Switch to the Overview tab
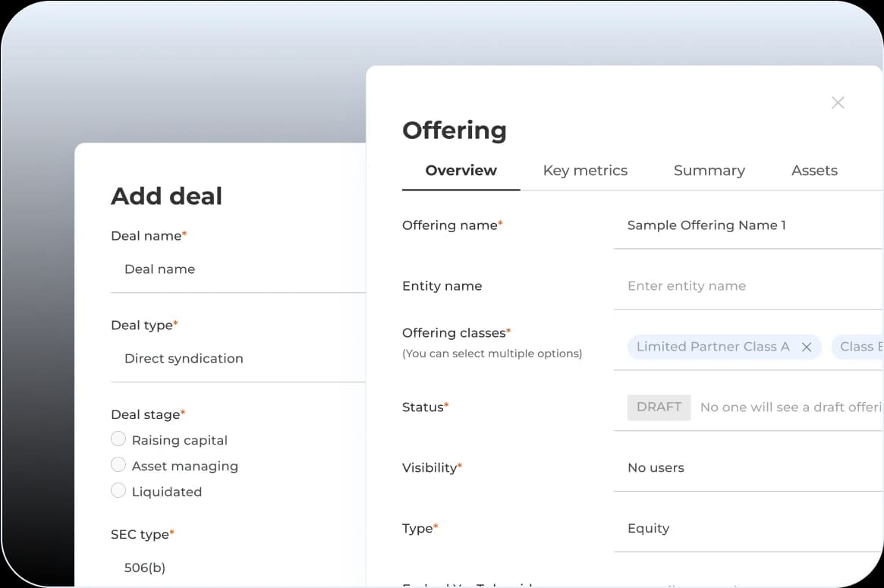Viewport: 884px width, 588px height. pyautogui.click(x=461, y=171)
